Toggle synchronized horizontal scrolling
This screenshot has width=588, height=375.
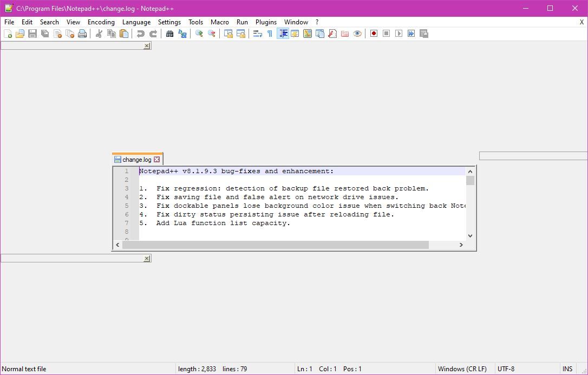[241, 34]
